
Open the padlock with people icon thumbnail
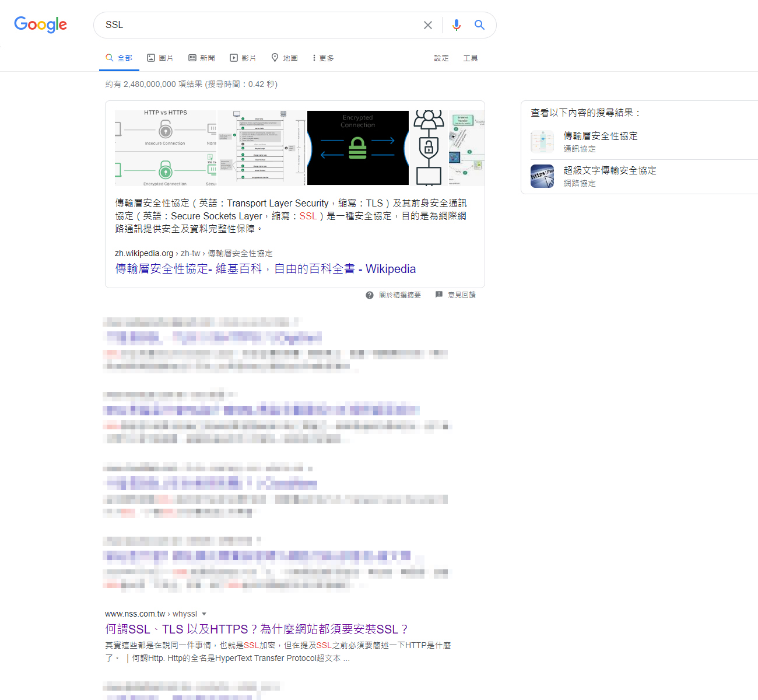429,148
